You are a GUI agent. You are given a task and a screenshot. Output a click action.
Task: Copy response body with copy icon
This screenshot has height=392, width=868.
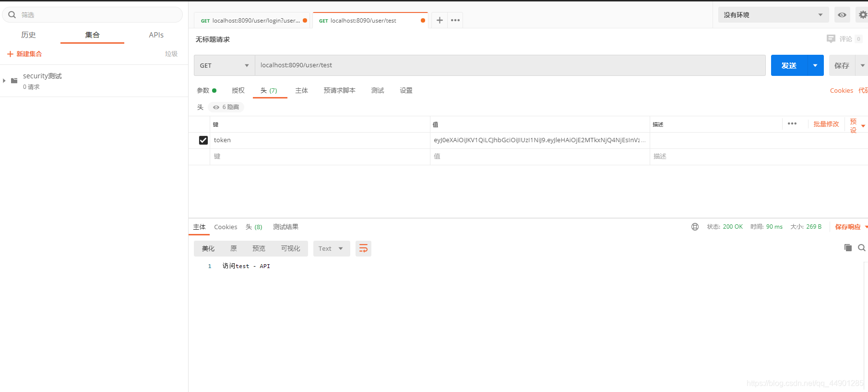(848, 248)
